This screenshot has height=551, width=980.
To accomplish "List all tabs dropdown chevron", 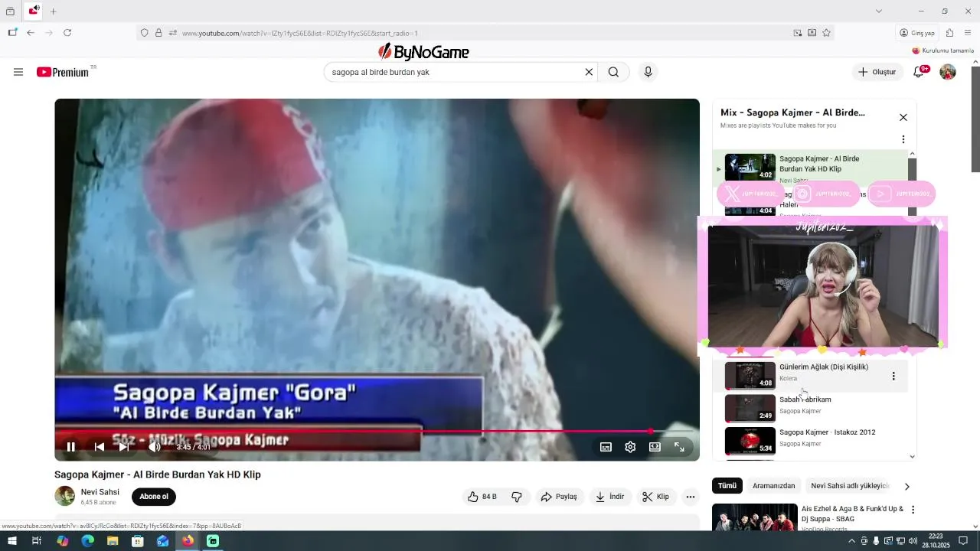I will pyautogui.click(x=879, y=11).
